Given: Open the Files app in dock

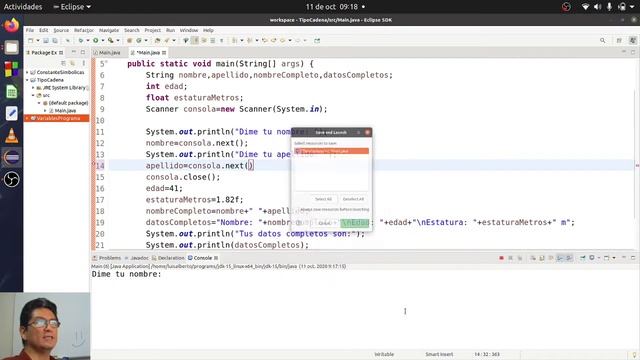Looking at the screenshot, I should [11, 47].
